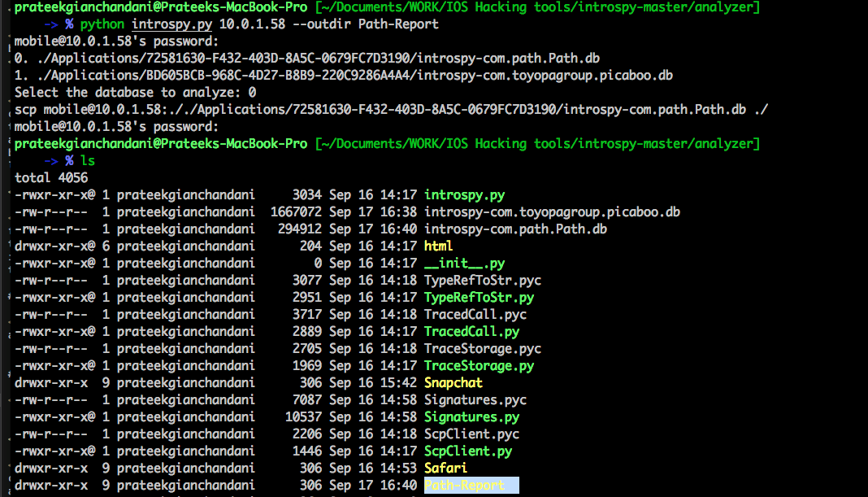The width and height of the screenshot is (868, 497).
Task: Click the Signatures.pyc file entry
Action: pos(475,399)
